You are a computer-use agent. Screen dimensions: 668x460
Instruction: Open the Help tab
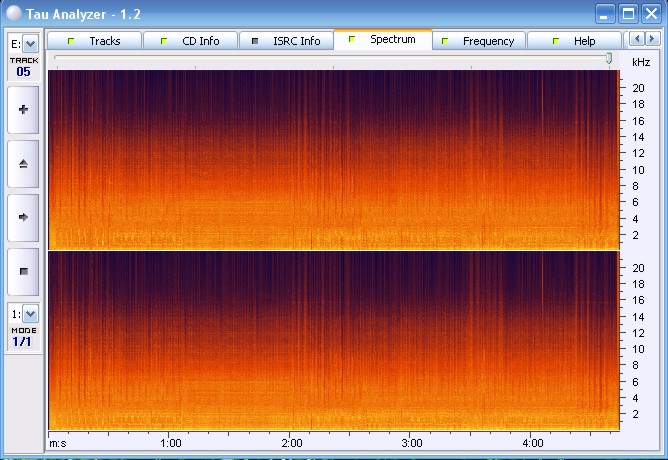(x=575, y=41)
